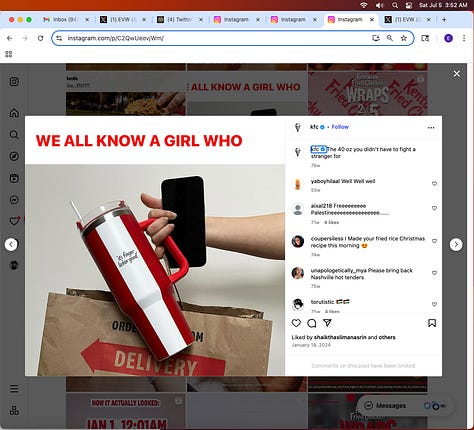
Task: Click the comment bubble icon under post
Action: 312,323
